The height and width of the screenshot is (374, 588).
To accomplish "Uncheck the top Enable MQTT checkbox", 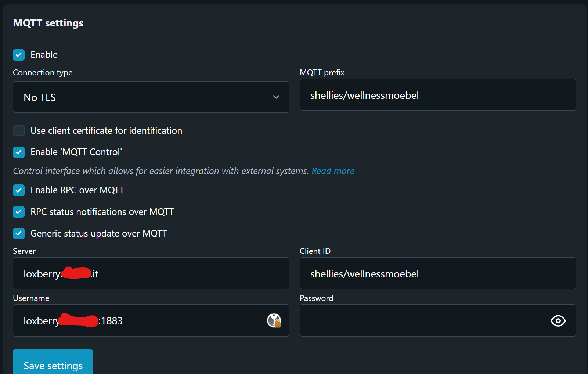I will tap(19, 55).
